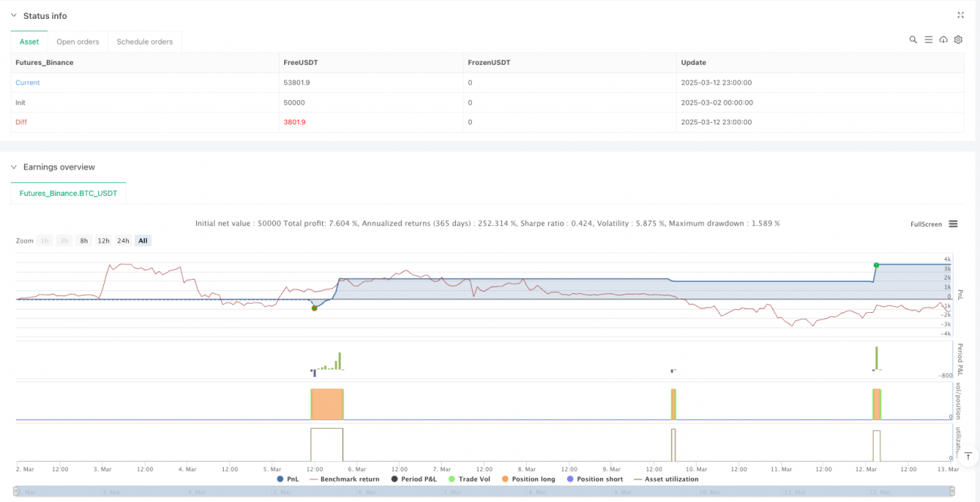The width and height of the screenshot is (980, 502).
Task: Switch to the Open orders tab
Action: coord(78,41)
